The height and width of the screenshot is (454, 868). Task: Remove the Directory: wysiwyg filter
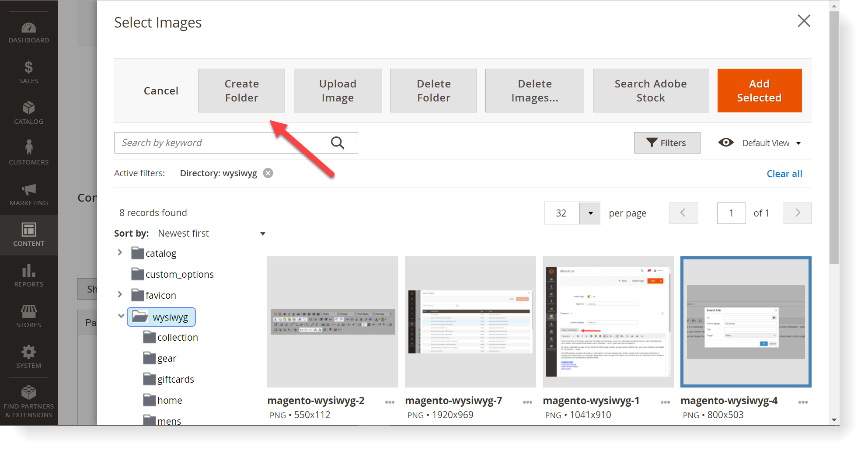pyautogui.click(x=268, y=173)
